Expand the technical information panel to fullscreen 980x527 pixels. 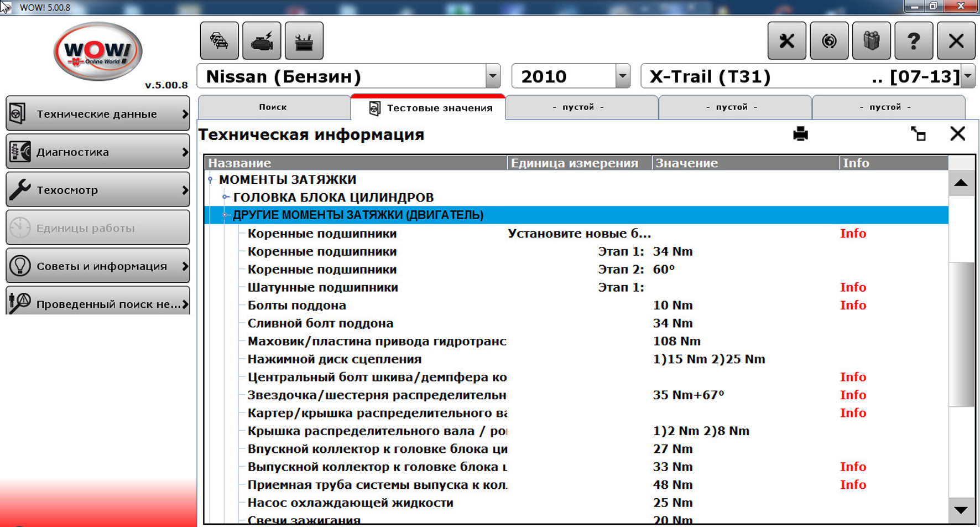coord(918,134)
